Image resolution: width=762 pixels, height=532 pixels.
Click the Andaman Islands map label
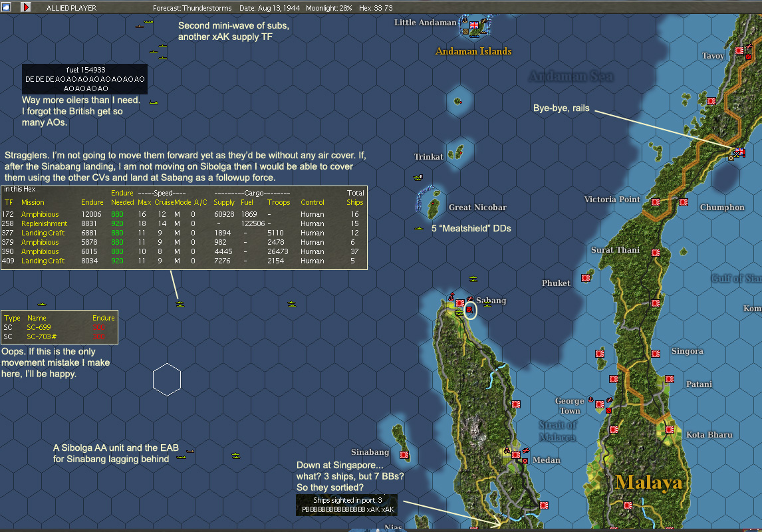click(x=473, y=51)
